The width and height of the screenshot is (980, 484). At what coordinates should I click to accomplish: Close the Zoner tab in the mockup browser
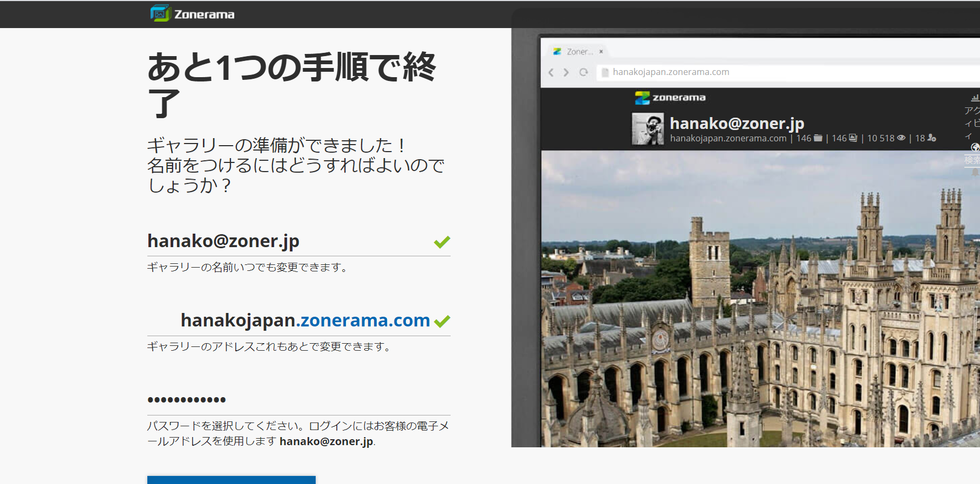601,52
